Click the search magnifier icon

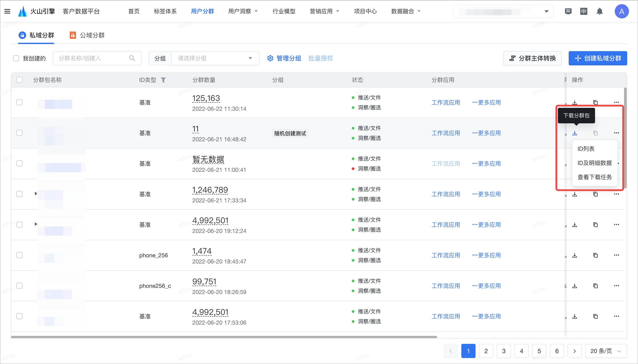[x=132, y=58]
